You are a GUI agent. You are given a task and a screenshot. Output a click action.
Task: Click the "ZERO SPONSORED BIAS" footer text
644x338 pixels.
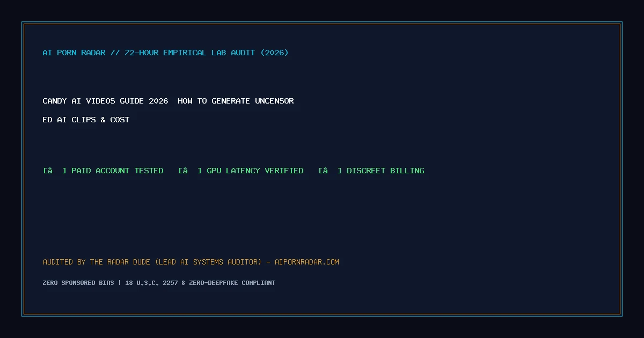point(78,283)
